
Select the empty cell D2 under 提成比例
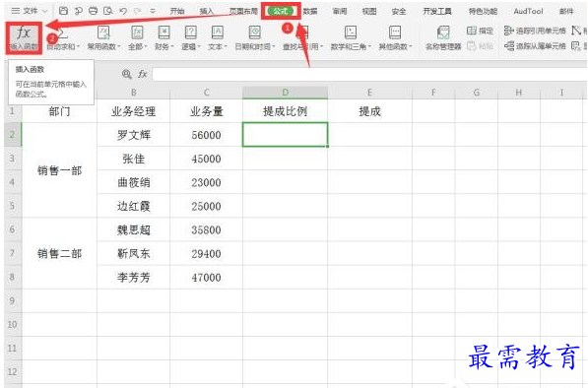click(286, 135)
